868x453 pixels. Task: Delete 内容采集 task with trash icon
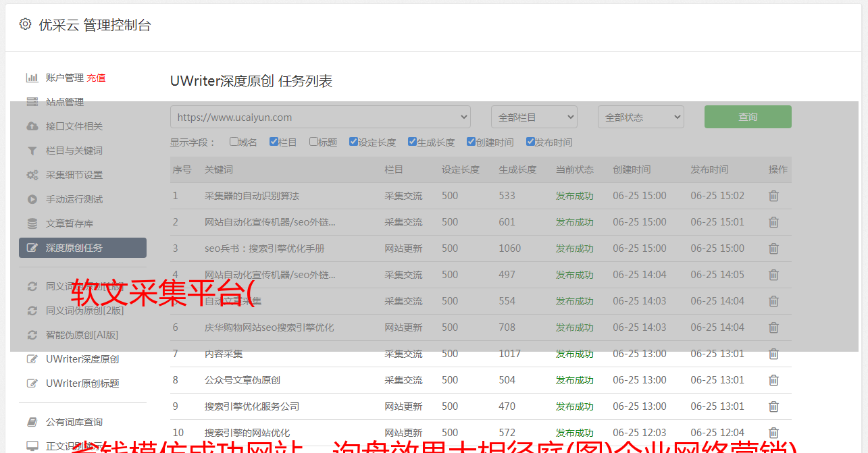774,354
